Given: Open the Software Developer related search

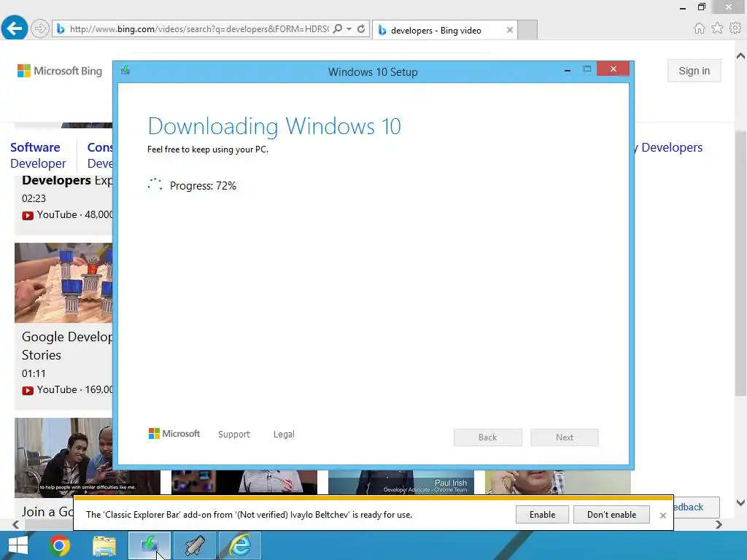Looking at the screenshot, I should [38, 155].
